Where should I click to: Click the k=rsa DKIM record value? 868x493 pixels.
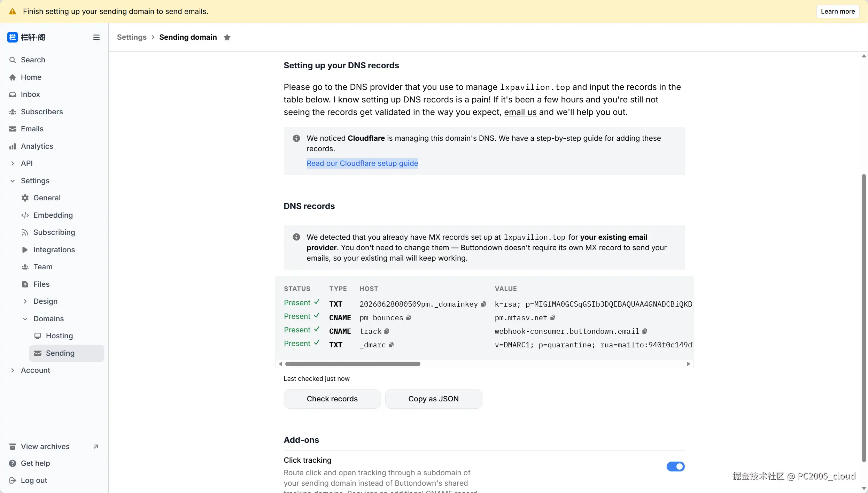[x=594, y=304]
